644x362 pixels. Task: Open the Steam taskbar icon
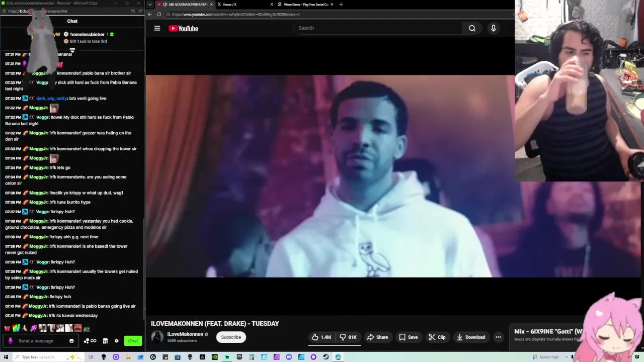(326, 357)
